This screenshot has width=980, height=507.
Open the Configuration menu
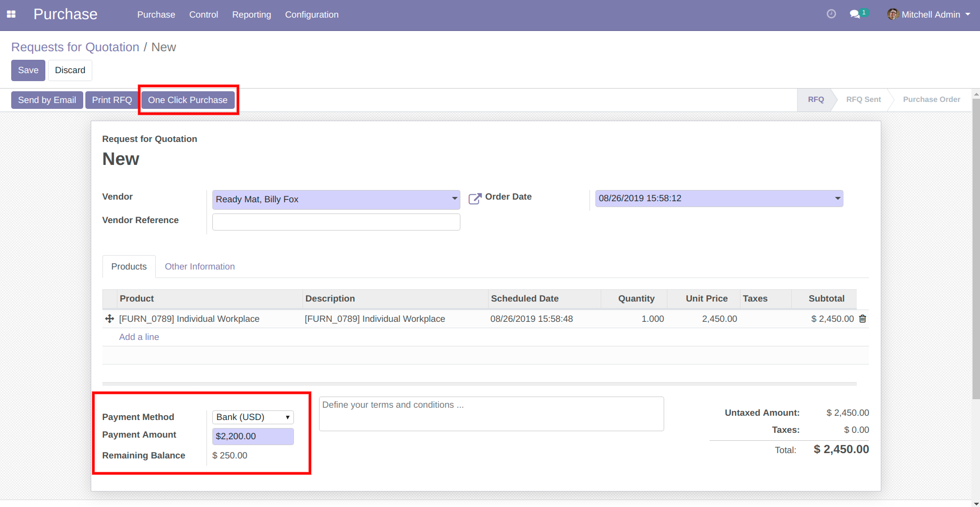pyautogui.click(x=312, y=14)
